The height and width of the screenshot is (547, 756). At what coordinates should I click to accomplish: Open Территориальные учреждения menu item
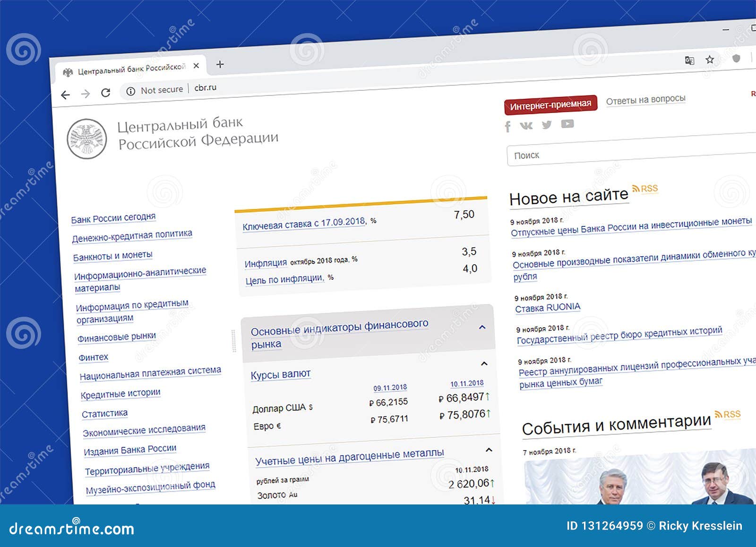coord(147,469)
